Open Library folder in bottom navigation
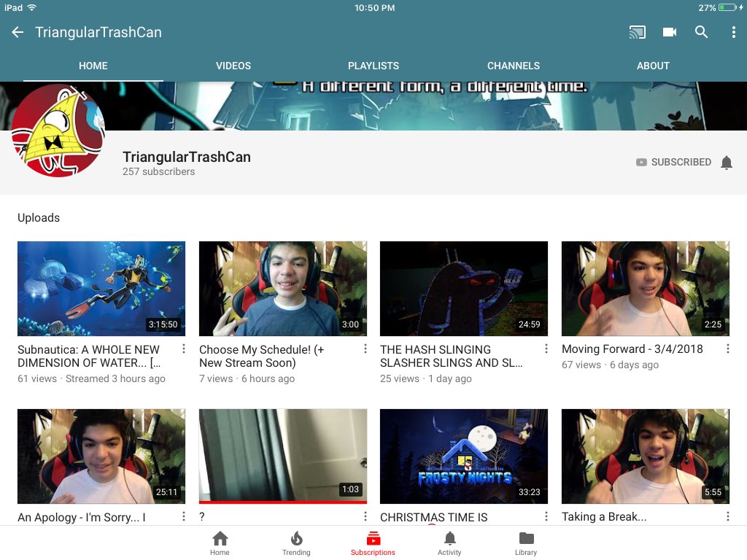This screenshot has height=560, width=747. [526, 543]
